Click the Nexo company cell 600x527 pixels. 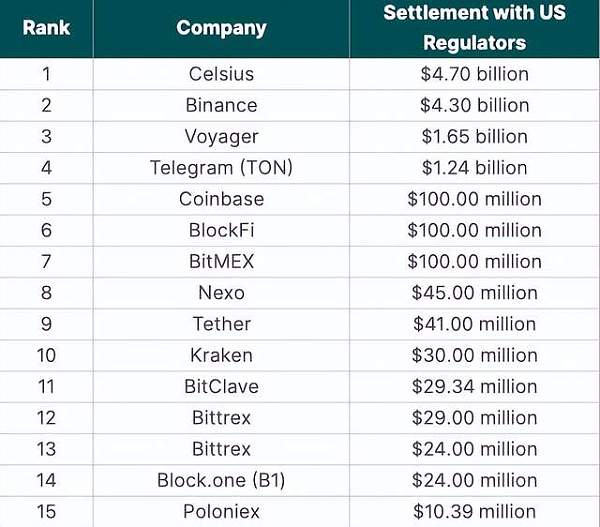(x=221, y=293)
